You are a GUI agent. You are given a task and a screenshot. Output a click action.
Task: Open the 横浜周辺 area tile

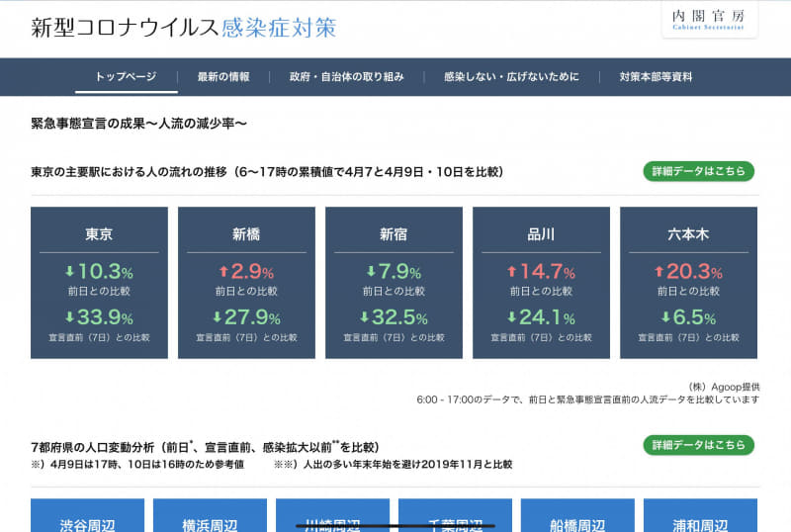[x=210, y=515]
